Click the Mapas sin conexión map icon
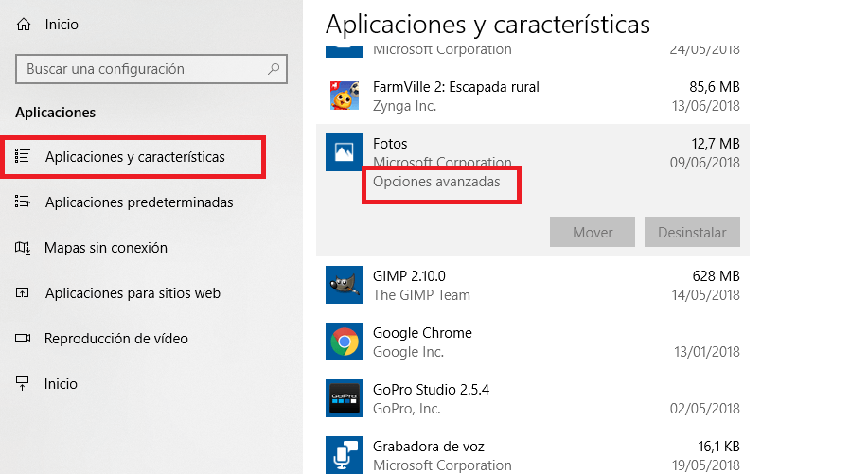Image resolution: width=868 pixels, height=474 pixels. [22, 247]
